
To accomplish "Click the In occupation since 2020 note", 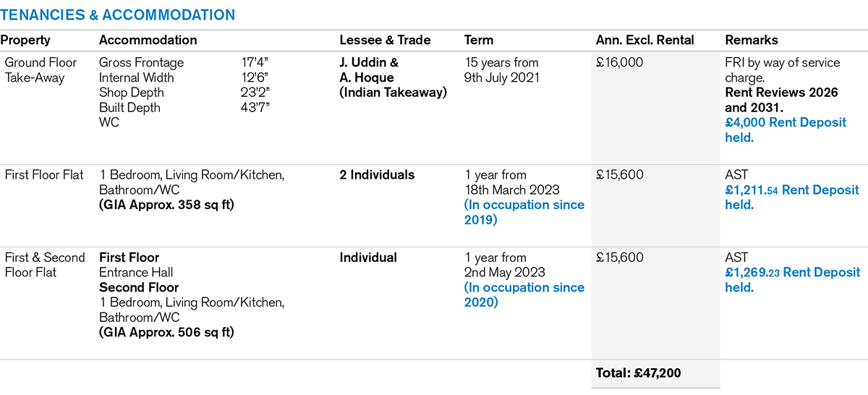I will tap(524, 294).
